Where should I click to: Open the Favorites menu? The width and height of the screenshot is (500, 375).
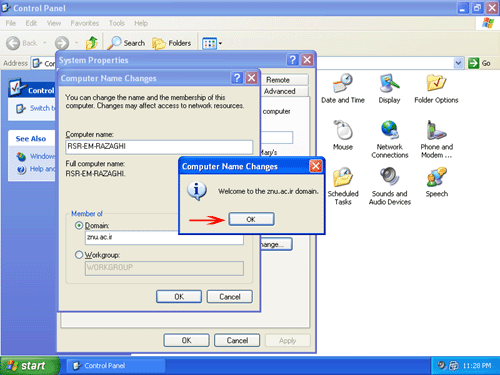click(85, 23)
